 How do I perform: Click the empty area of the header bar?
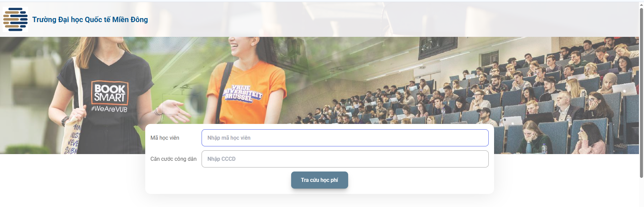tap(369, 19)
